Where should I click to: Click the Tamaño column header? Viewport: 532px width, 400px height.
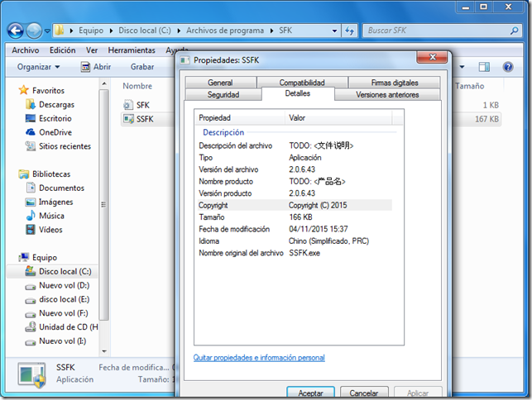tap(470, 86)
